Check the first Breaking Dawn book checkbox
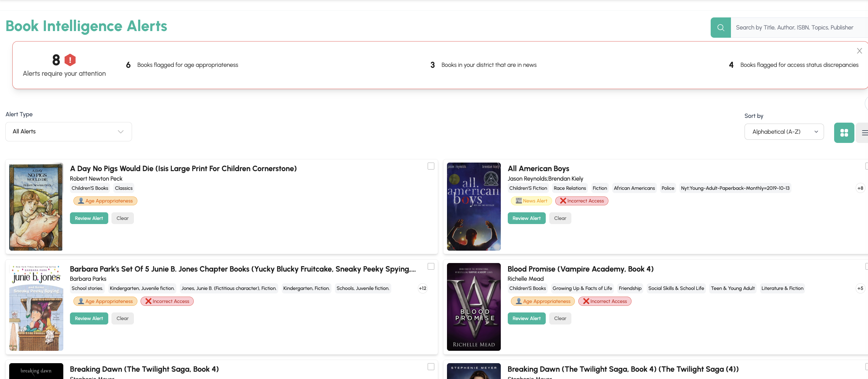 pos(431,367)
